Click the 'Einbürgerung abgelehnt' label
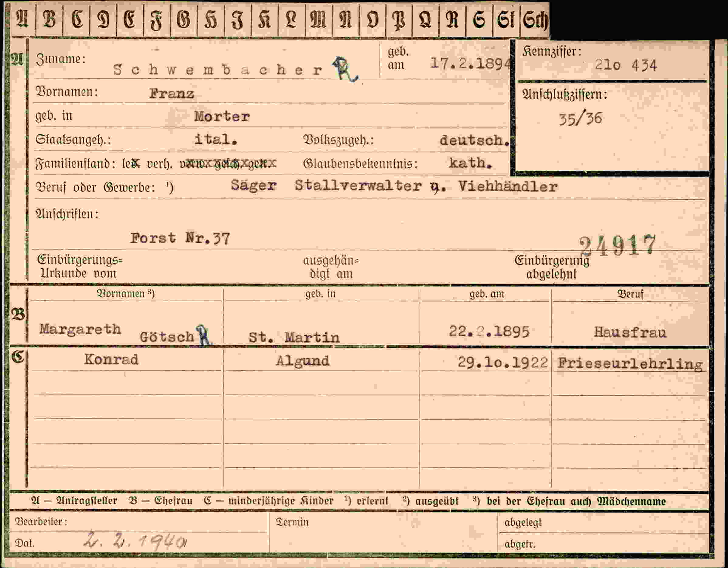 coord(552,268)
